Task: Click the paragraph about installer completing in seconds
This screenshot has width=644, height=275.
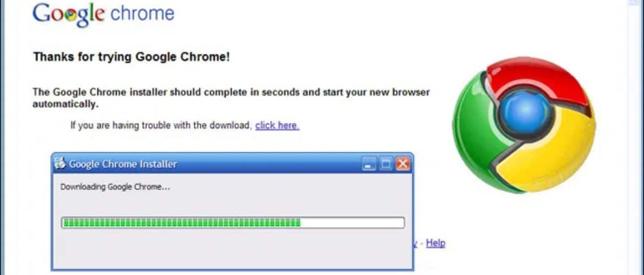Action: [231, 98]
